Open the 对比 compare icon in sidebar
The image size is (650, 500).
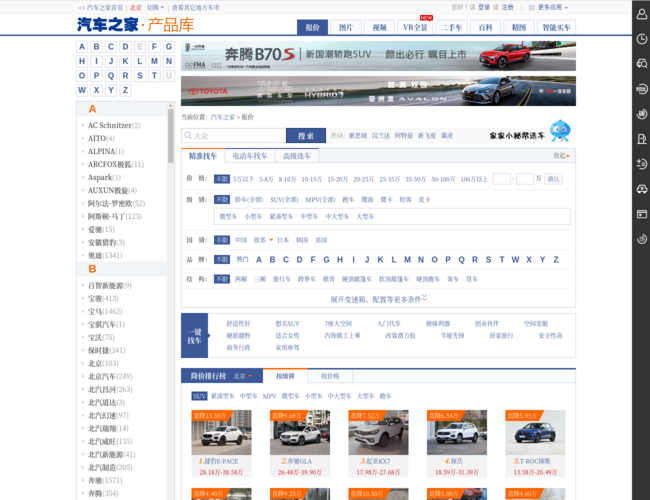click(x=642, y=89)
